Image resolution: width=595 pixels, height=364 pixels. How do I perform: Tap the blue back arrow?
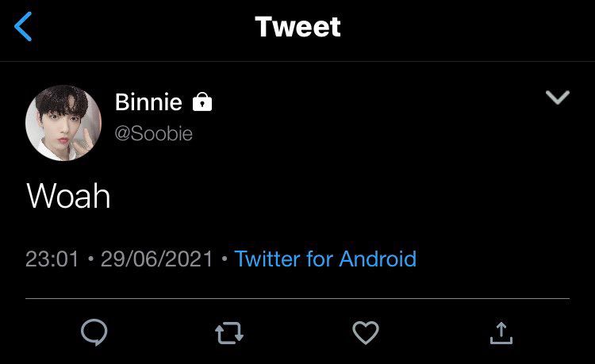[x=24, y=27]
